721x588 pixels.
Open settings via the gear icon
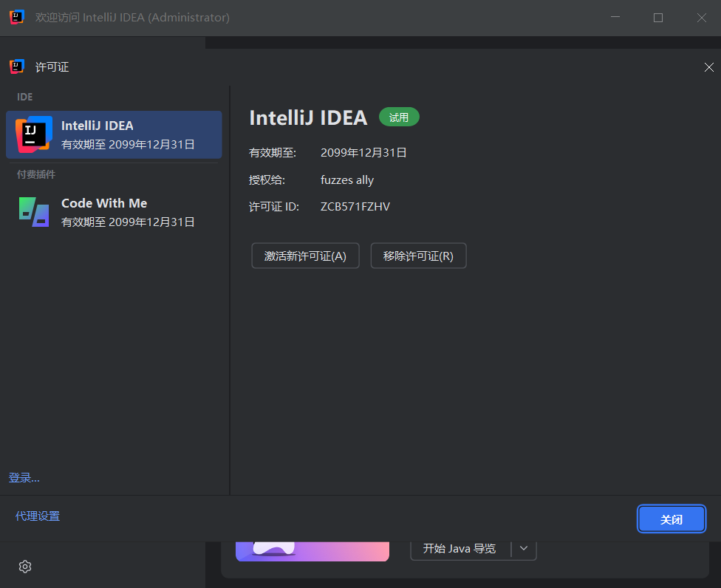coord(25,567)
